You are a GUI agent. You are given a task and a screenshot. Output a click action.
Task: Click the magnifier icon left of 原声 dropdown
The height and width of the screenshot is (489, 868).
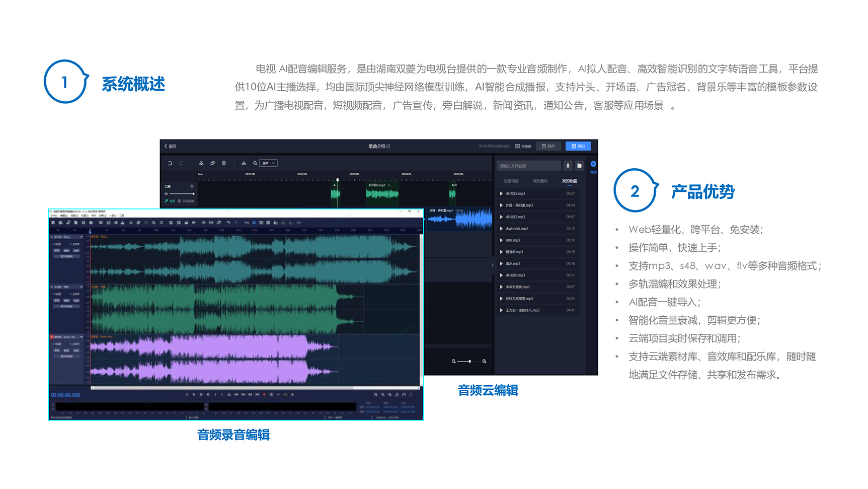[255, 163]
